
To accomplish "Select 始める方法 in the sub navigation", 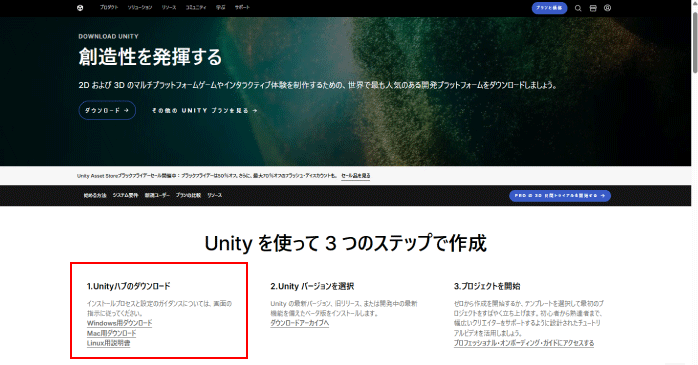I will click(95, 195).
